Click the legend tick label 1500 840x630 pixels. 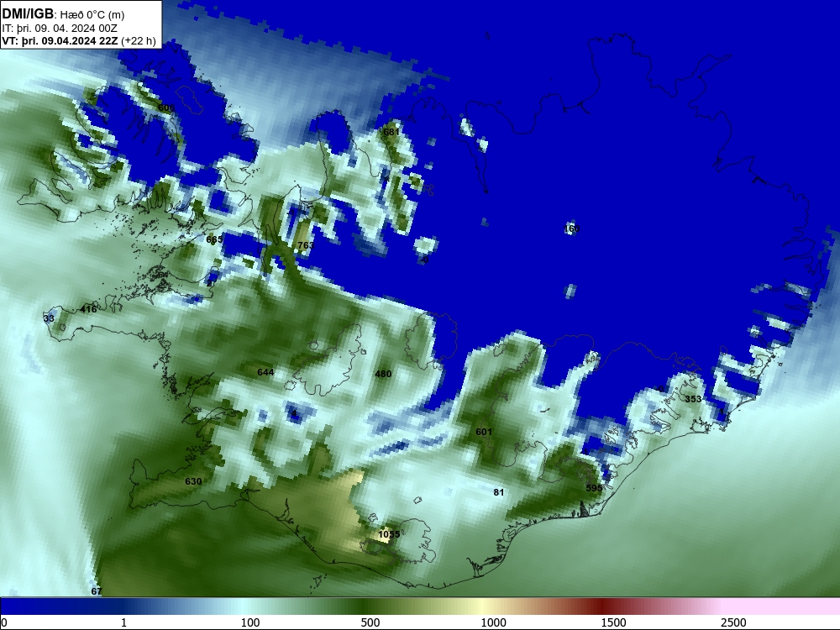click(x=613, y=622)
